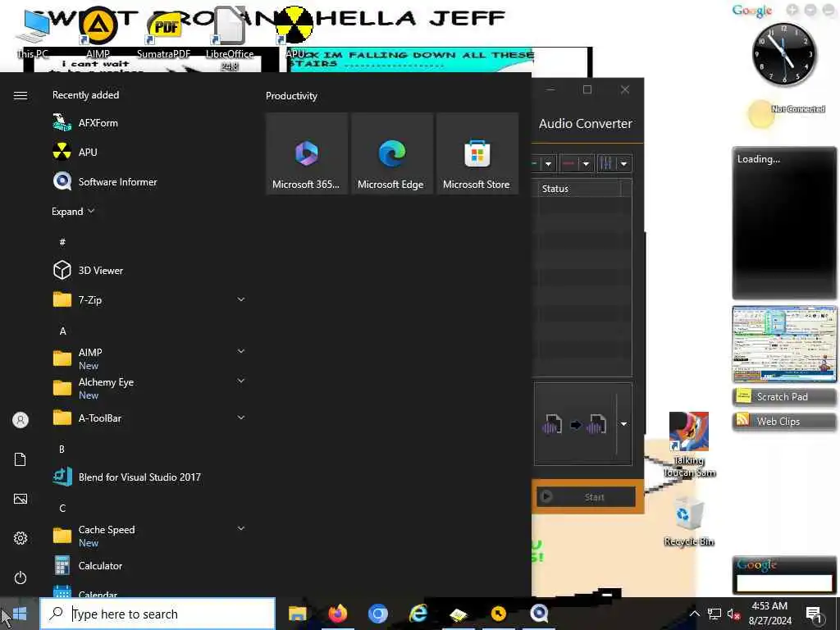Viewport: 840px width, 630px height.
Task: Open Settings gear in Start sidebar
Action: tap(21, 538)
